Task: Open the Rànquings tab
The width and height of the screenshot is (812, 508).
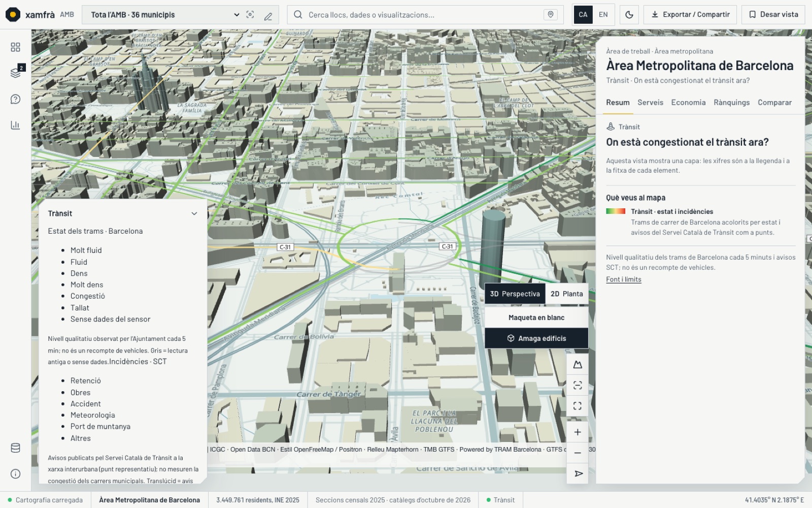Action: pos(731,103)
